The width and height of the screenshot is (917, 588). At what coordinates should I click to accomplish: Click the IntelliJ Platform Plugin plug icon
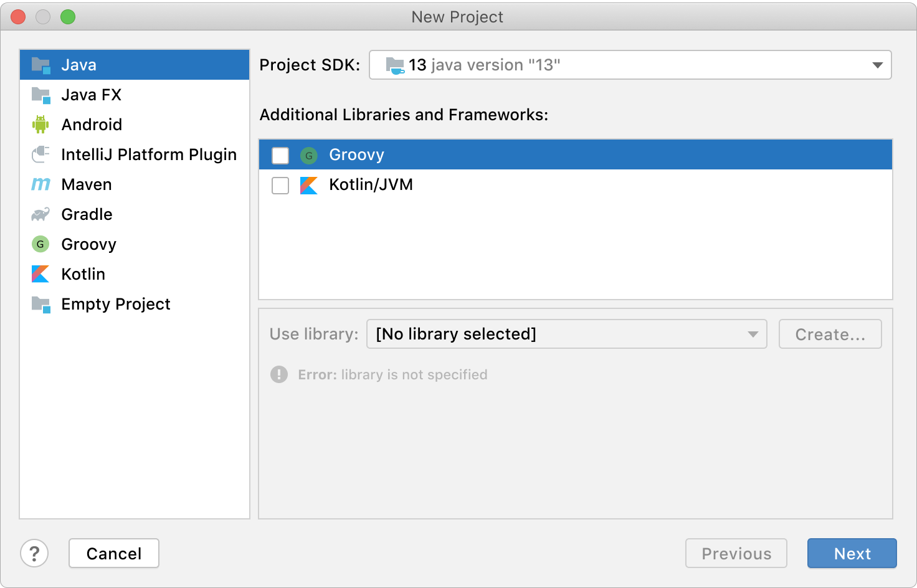40,154
